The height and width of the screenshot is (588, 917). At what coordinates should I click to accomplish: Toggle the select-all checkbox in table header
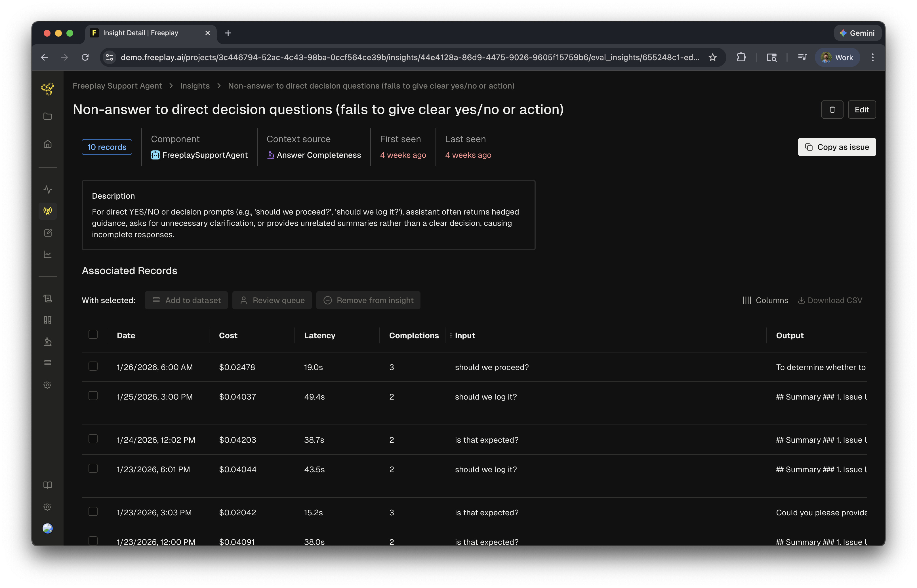point(93,335)
